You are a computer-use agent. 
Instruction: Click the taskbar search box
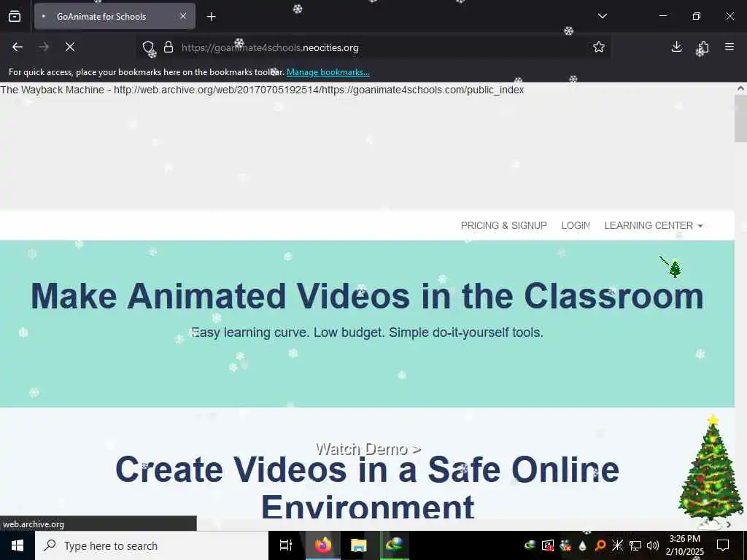pos(152,545)
